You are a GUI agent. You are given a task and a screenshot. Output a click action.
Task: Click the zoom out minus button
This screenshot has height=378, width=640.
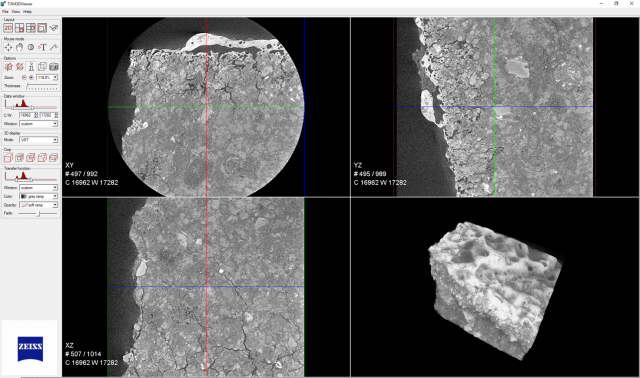click(x=24, y=78)
